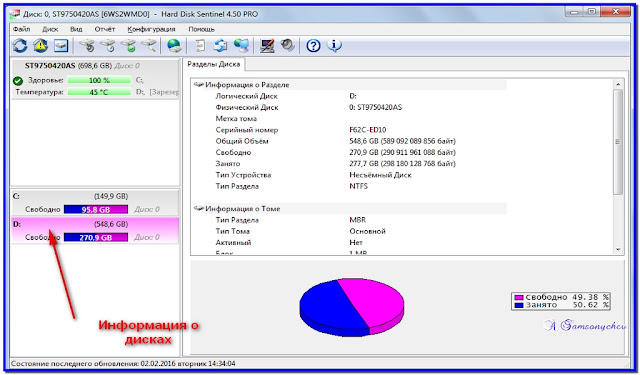Click the NTFS partition type value

click(358, 186)
